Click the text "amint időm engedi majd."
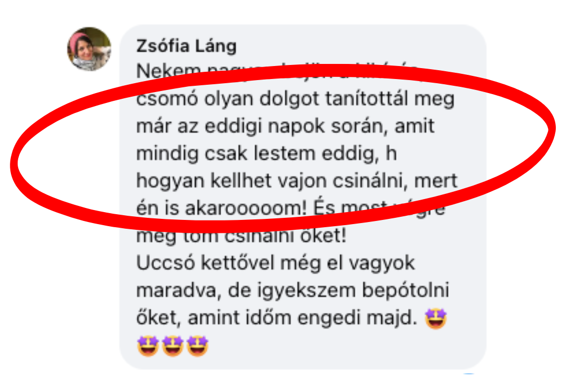 pos(302,319)
